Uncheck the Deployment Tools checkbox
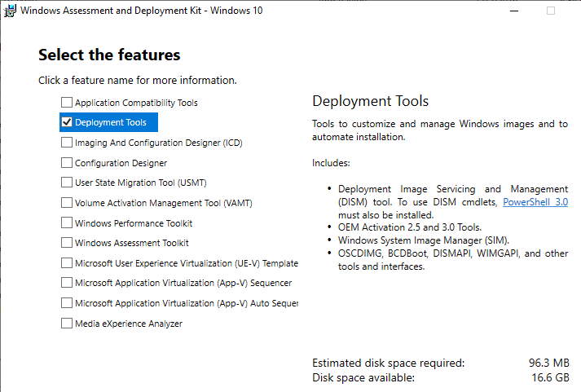The image size is (581, 392). pos(67,122)
